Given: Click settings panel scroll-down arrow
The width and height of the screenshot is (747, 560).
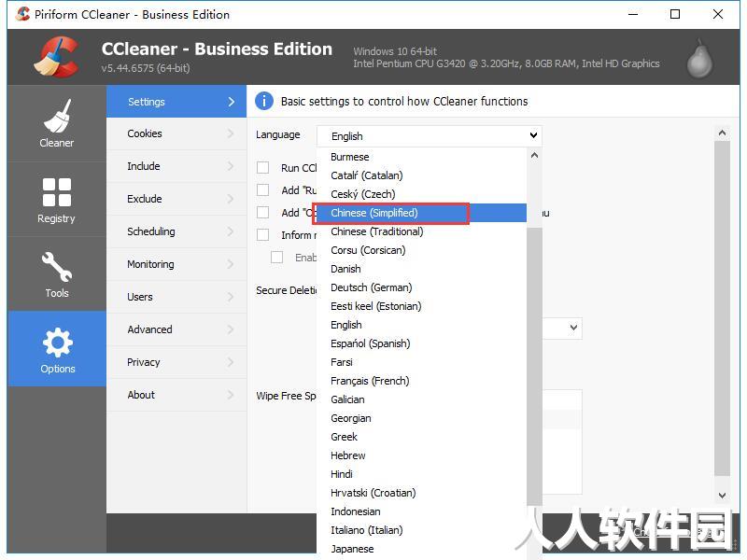Looking at the screenshot, I should click(x=722, y=496).
